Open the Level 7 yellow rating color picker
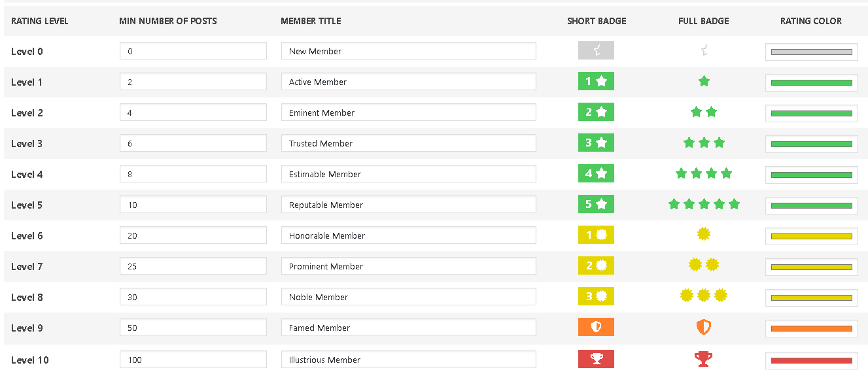Screen dimensions: 868x376 point(812,267)
